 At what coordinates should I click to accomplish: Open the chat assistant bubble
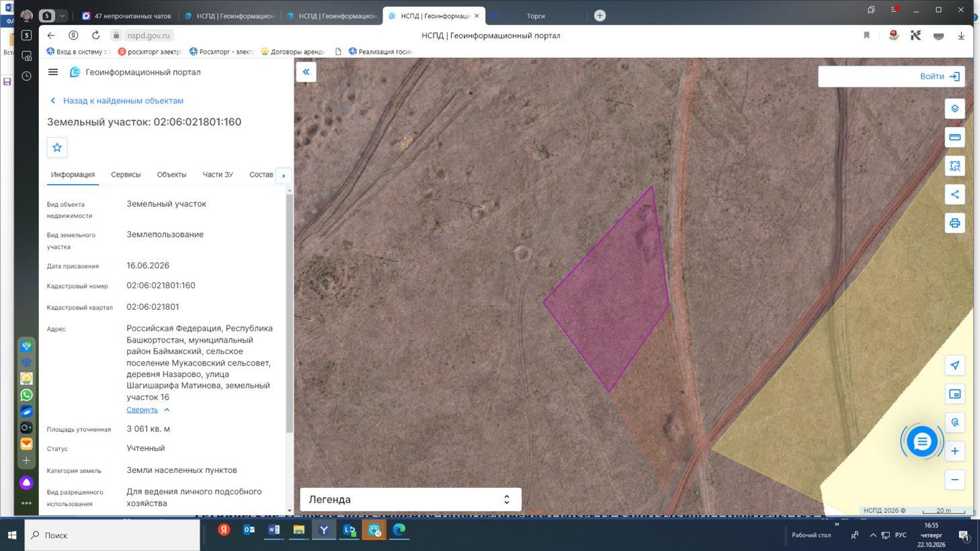(922, 441)
